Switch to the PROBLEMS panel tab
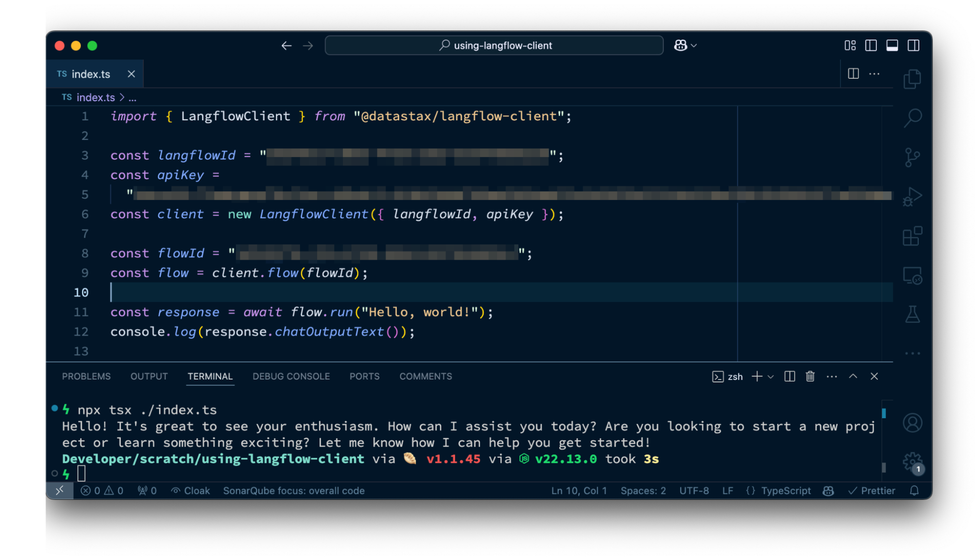 click(86, 376)
